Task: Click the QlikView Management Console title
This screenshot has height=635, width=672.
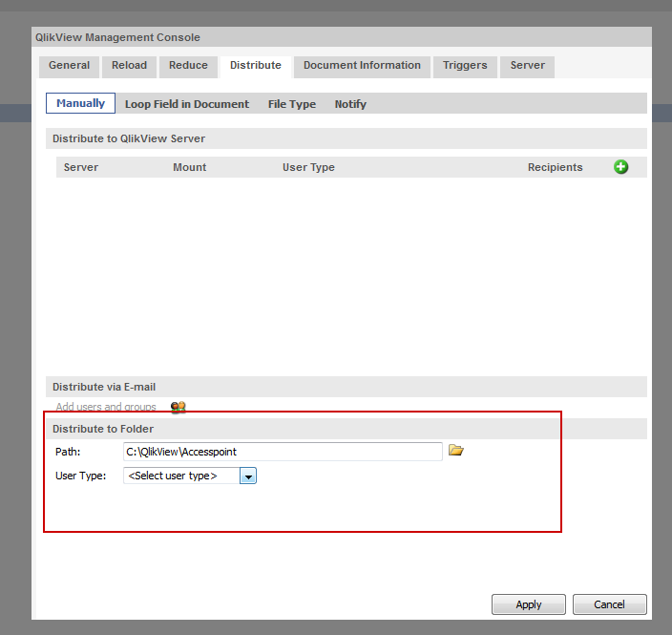Action: coord(117,37)
